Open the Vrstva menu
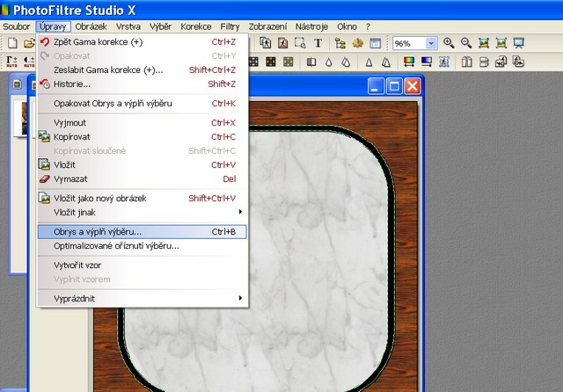Viewport: 563px width, 392px height. click(128, 26)
